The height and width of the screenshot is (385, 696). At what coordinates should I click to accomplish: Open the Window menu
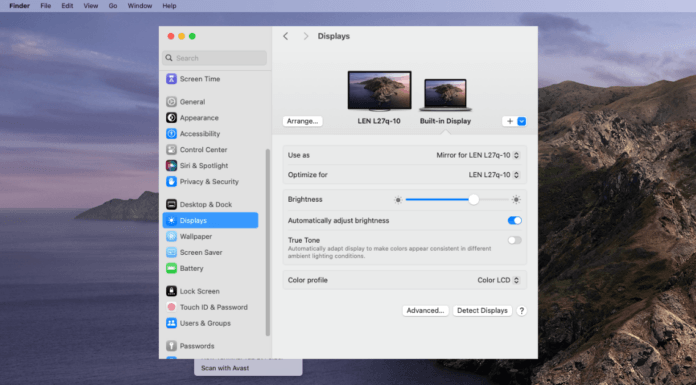[x=140, y=6]
